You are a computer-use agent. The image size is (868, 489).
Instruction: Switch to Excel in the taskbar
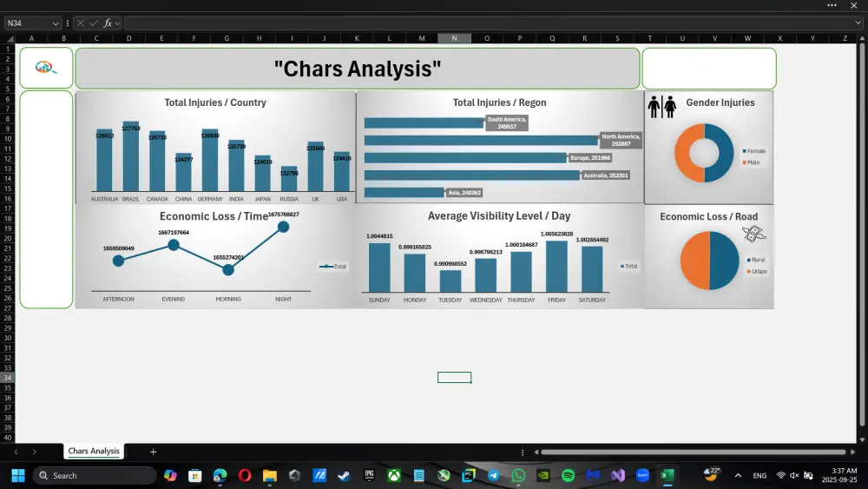point(667,476)
